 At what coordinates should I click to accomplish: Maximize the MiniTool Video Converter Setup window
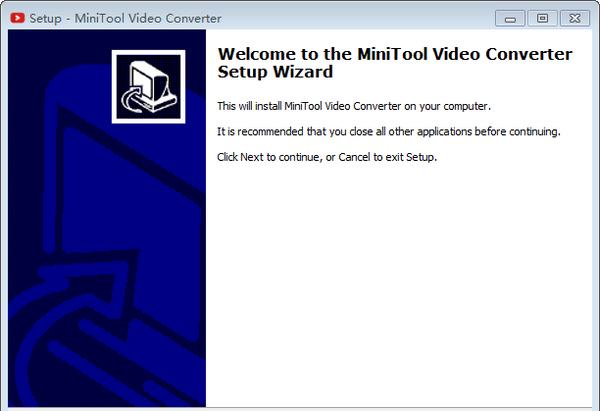(x=542, y=18)
